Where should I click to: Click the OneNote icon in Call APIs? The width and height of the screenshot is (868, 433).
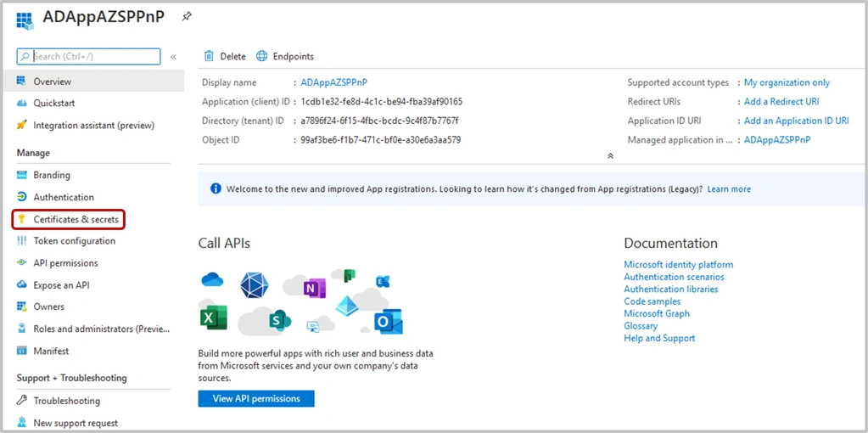(315, 289)
